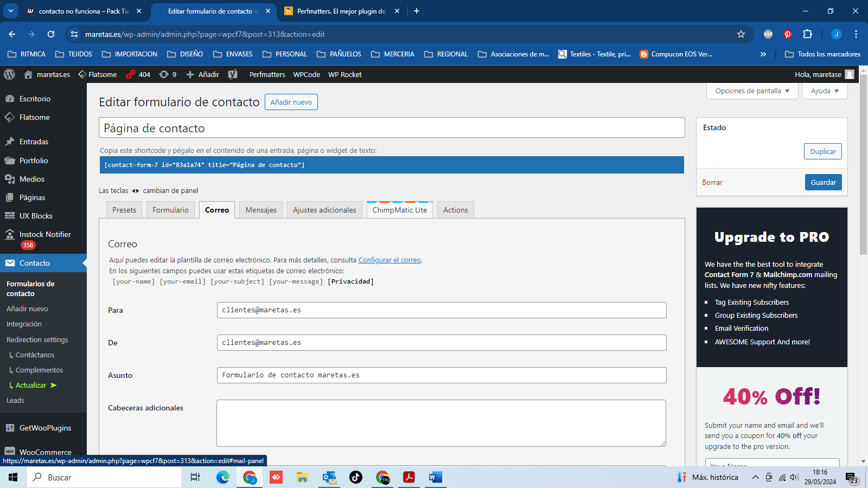Open WPCode admin bar menu
The image size is (868, 488).
click(307, 74)
